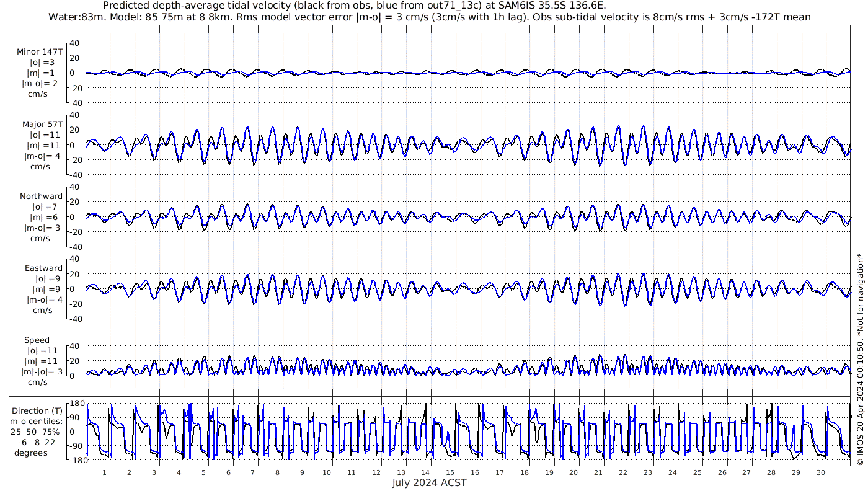Click the "-6 8 22" centile values
This screenshot has height=496, width=868.
[x=37, y=442]
